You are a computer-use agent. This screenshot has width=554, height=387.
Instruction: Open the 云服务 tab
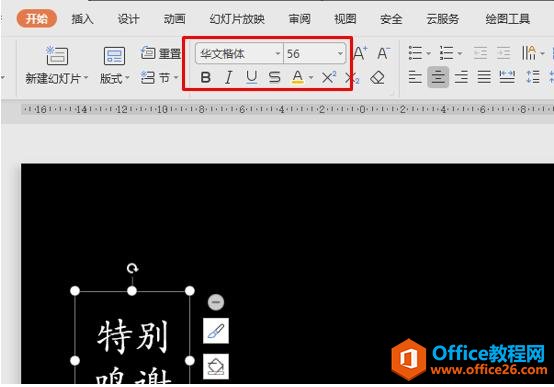pos(442,19)
